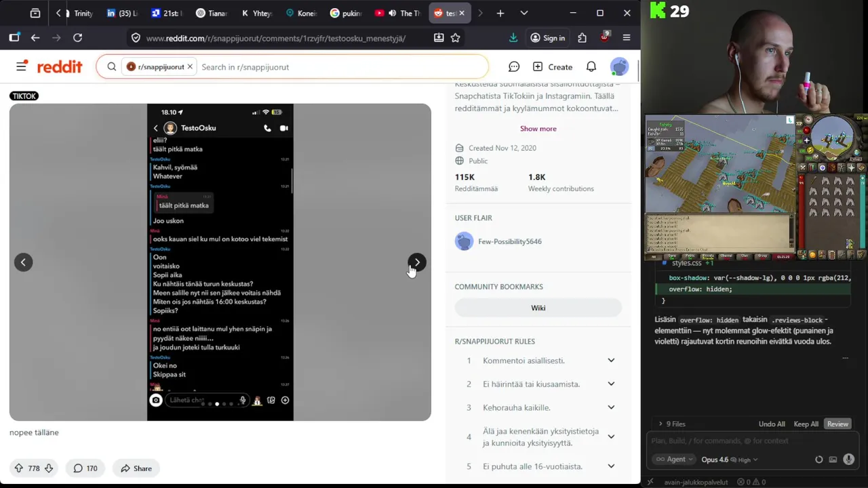The image size is (868, 488).
Task: Open the browser extensions puzzle icon
Action: tap(582, 38)
